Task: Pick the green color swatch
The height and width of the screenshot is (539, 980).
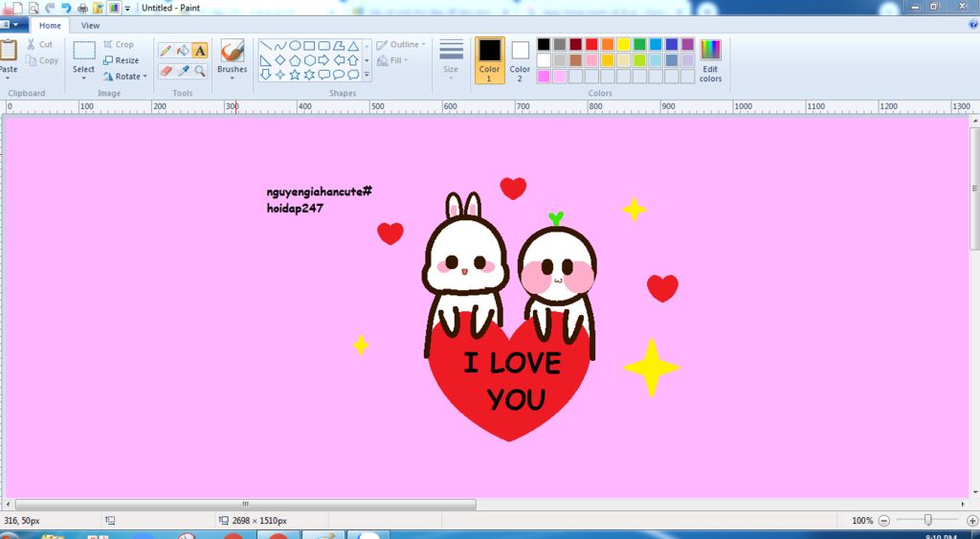Action: click(x=639, y=44)
